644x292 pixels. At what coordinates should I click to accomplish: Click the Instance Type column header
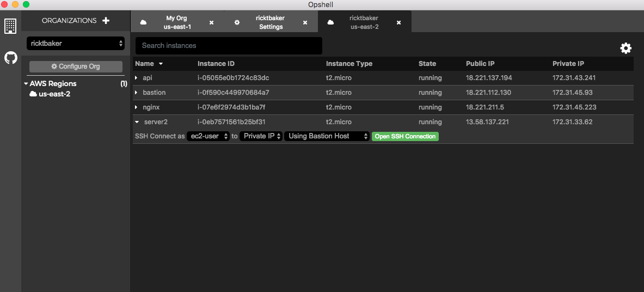pyautogui.click(x=349, y=64)
